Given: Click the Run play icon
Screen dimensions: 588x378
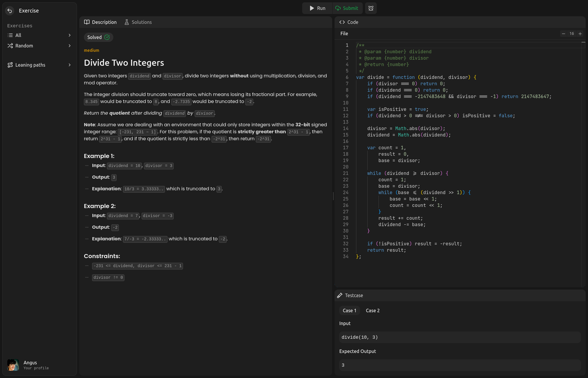Looking at the screenshot, I should 311,8.
